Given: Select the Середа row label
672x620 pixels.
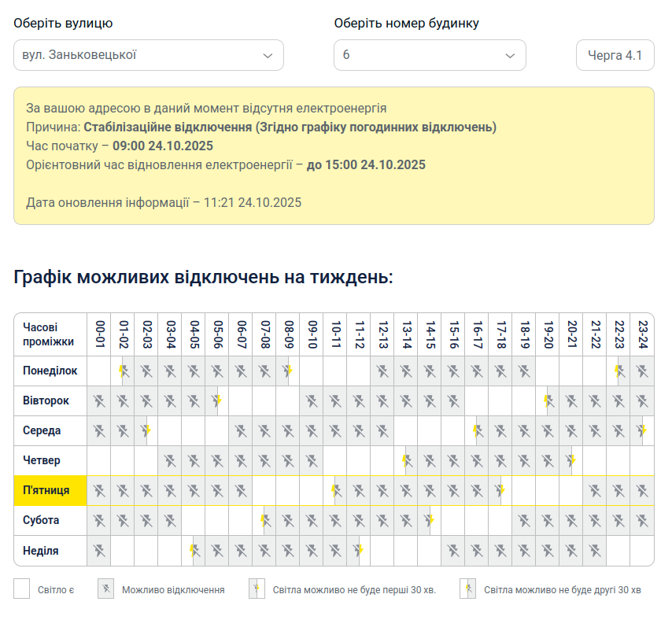Looking at the screenshot, I should point(42,430).
